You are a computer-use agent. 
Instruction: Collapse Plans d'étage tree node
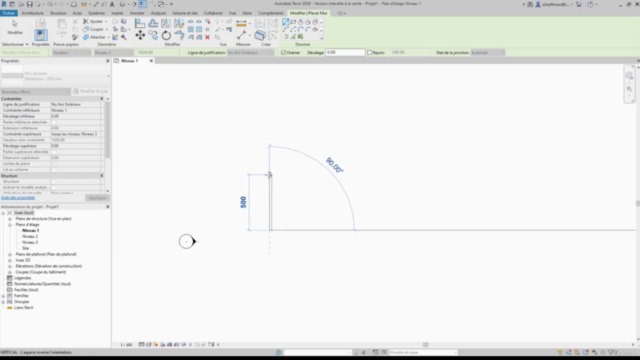tap(10, 224)
